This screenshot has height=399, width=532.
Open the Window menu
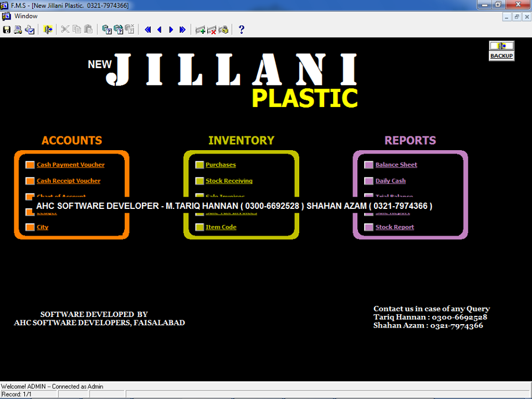[25, 16]
